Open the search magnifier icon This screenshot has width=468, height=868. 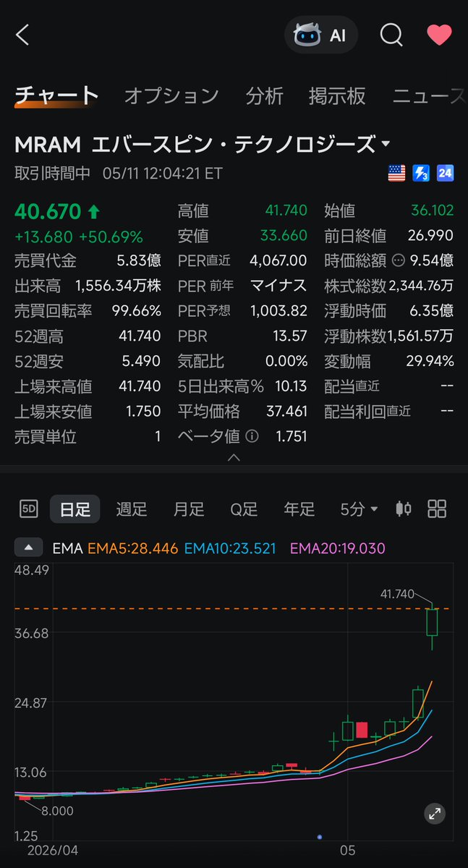click(391, 35)
